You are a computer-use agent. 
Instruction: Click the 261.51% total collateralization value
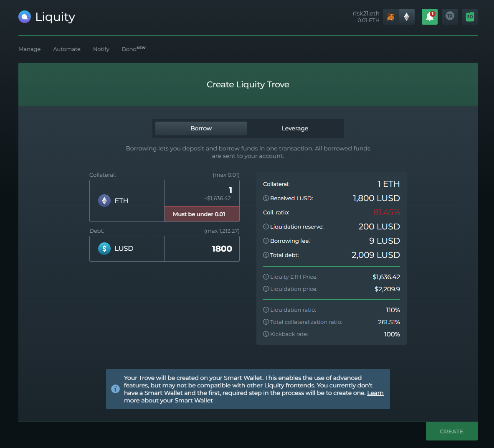pyautogui.click(x=389, y=322)
